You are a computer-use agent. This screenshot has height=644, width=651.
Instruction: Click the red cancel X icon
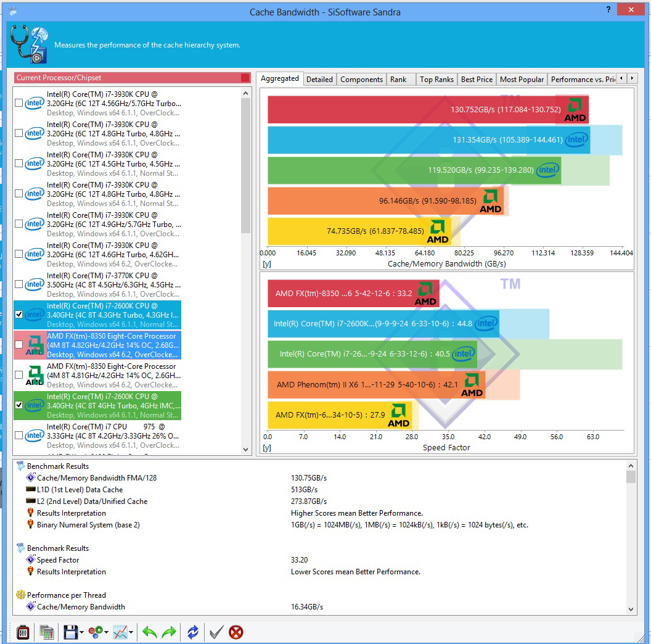tap(236, 632)
